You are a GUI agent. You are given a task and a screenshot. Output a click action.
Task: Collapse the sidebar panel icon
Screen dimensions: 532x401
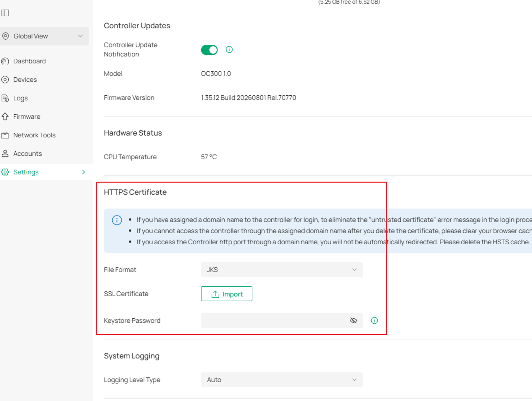point(5,13)
